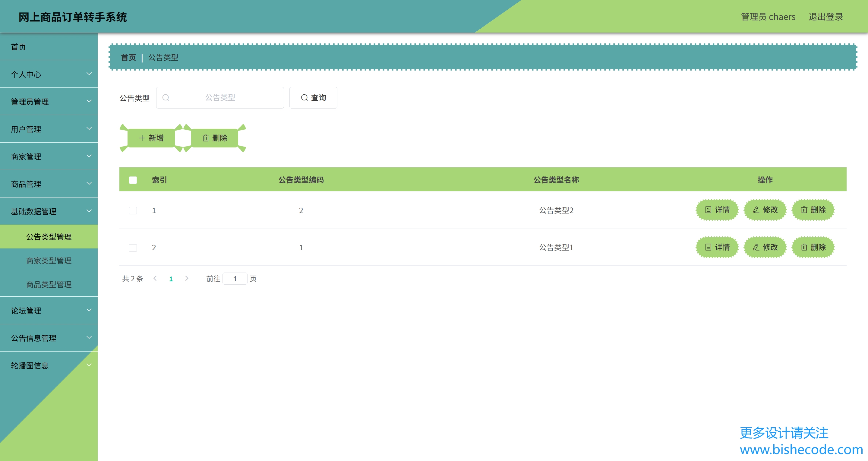Click 退出登录 to log out
868x461 pixels.
tap(825, 17)
